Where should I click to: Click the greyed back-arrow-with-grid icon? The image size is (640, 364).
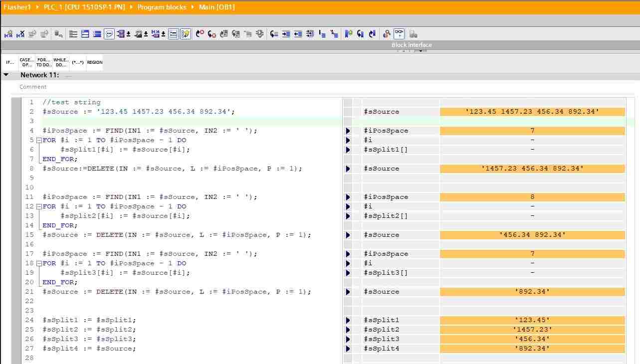(236, 34)
